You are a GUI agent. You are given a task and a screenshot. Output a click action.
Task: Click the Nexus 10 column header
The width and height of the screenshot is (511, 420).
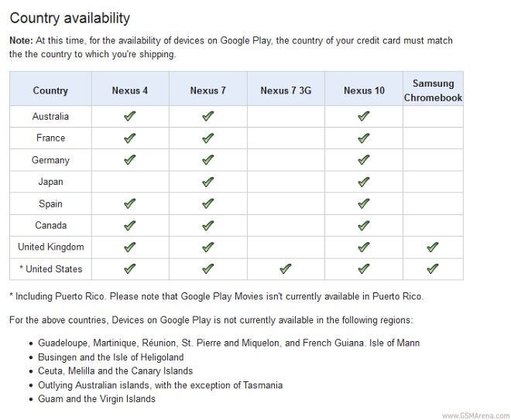tap(364, 90)
